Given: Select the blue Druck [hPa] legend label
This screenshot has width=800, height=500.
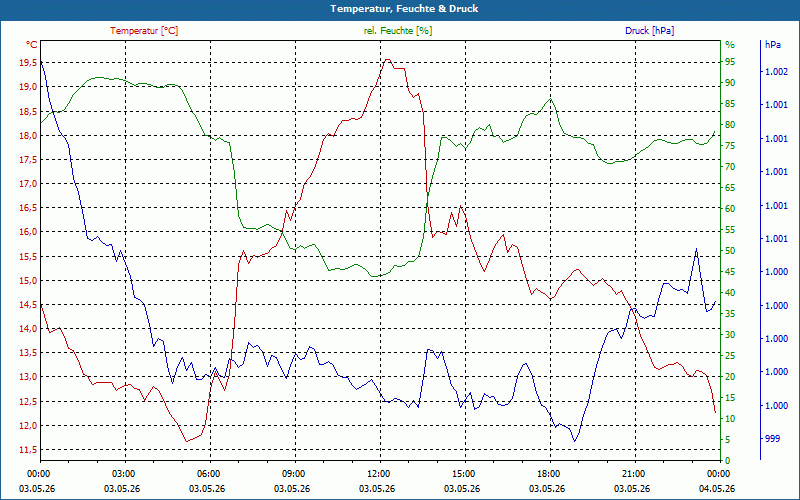Looking at the screenshot, I should pos(649,31).
